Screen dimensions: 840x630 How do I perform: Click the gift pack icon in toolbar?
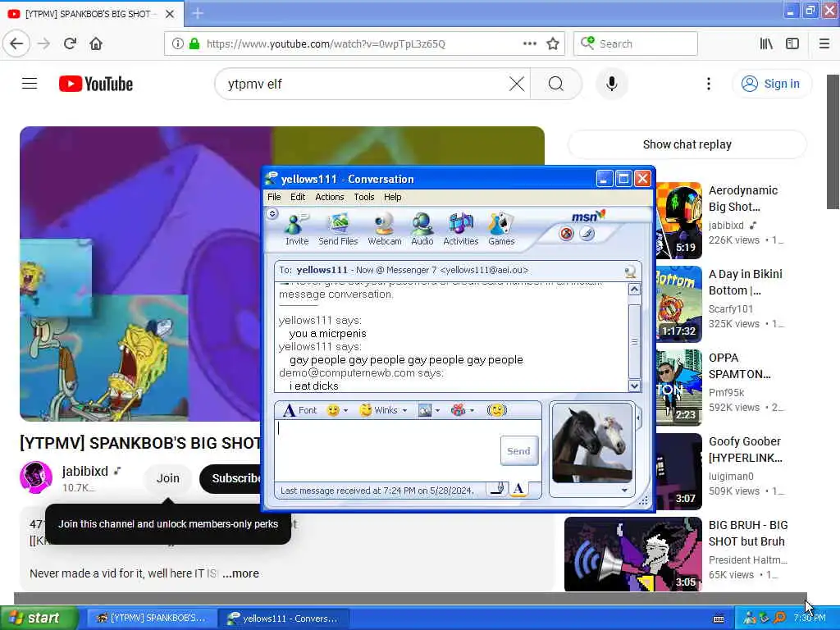(458, 410)
